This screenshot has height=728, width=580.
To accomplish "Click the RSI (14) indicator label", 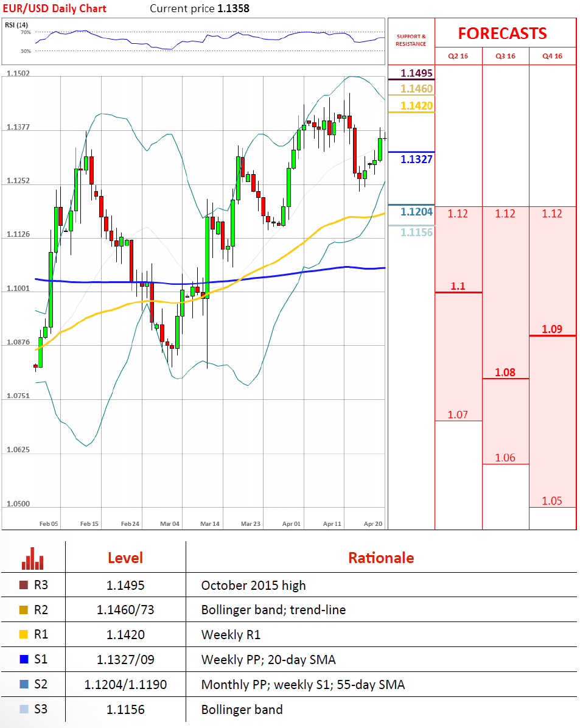I will (x=16, y=25).
